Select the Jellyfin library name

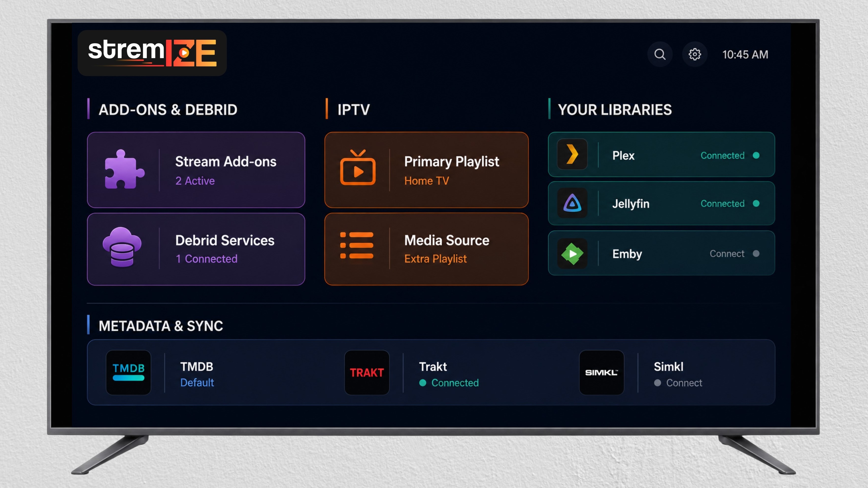631,204
